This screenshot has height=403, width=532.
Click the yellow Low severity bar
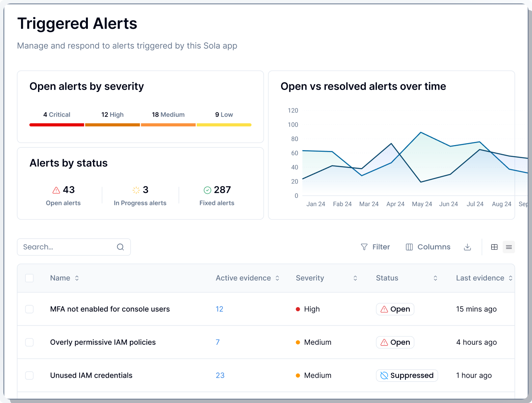[224, 125]
